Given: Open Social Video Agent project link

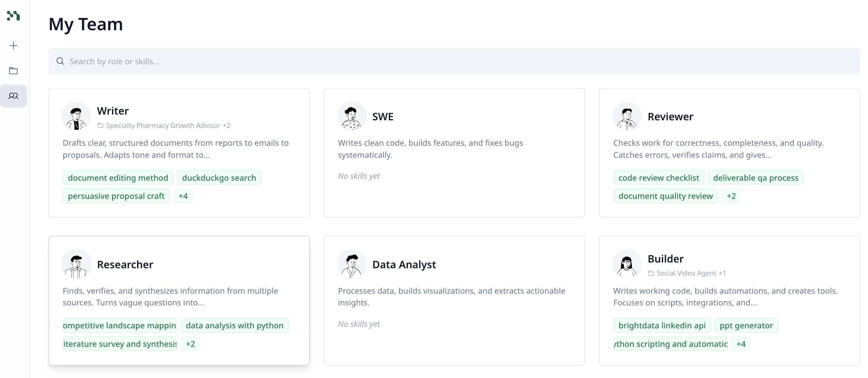Looking at the screenshot, I should coord(686,273).
